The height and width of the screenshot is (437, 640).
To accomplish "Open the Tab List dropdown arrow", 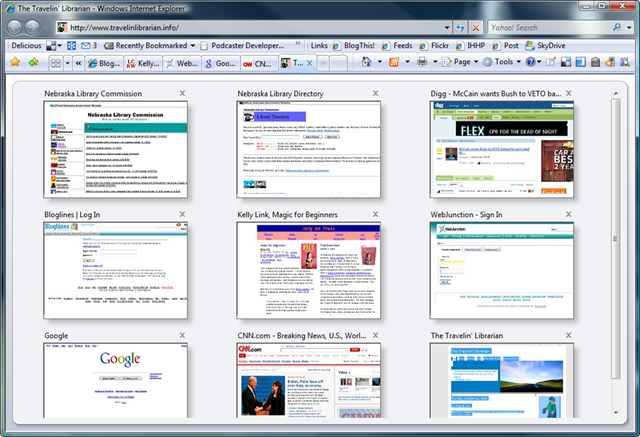I will click(67, 63).
